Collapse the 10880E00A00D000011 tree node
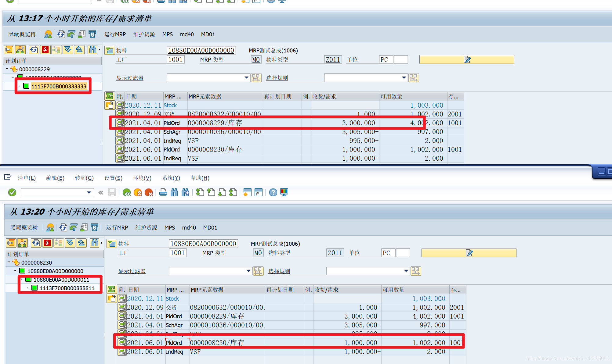This screenshot has height=364, width=612. [x=21, y=279]
